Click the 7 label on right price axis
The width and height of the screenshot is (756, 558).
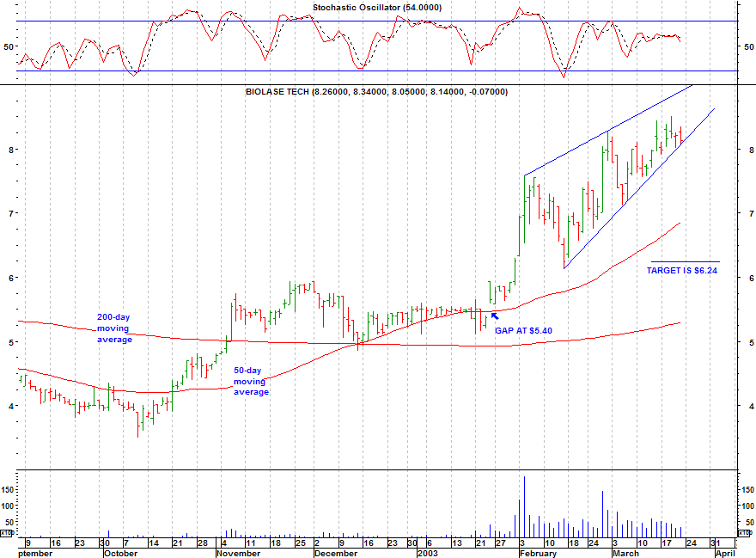tap(752, 214)
